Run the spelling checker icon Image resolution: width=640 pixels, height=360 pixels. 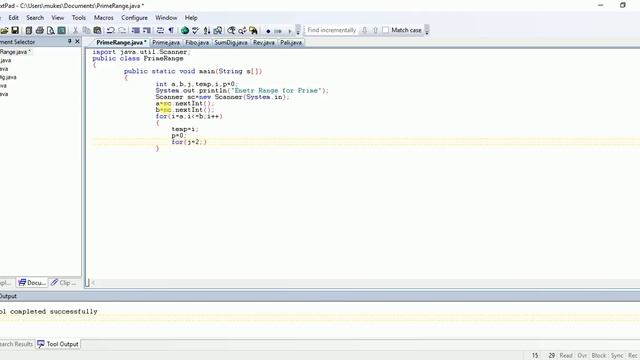[196, 31]
